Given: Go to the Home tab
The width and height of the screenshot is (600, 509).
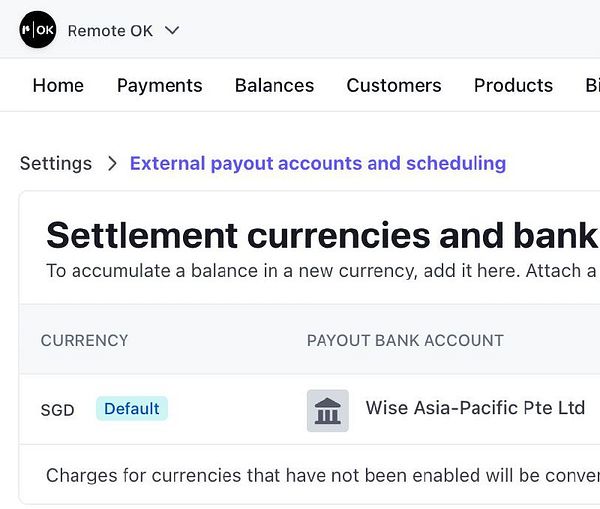Looking at the screenshot, I should (x=58, y=86).
